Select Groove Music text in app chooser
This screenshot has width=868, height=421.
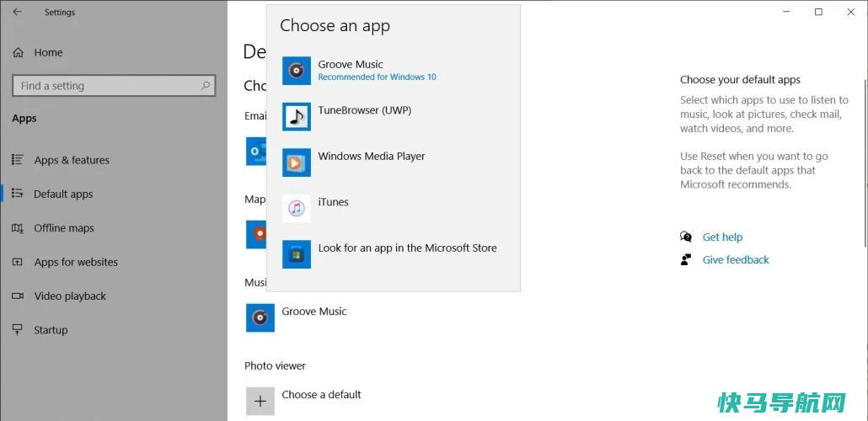[351, 64]
